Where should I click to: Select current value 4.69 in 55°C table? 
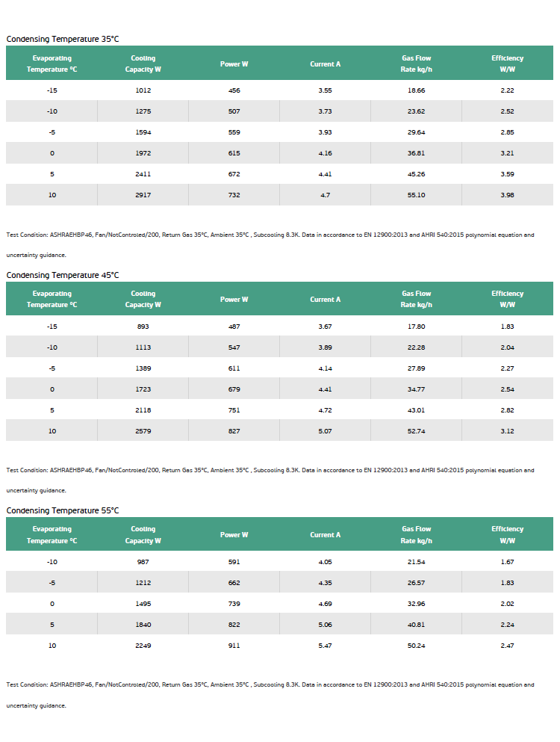coord(325,603)
